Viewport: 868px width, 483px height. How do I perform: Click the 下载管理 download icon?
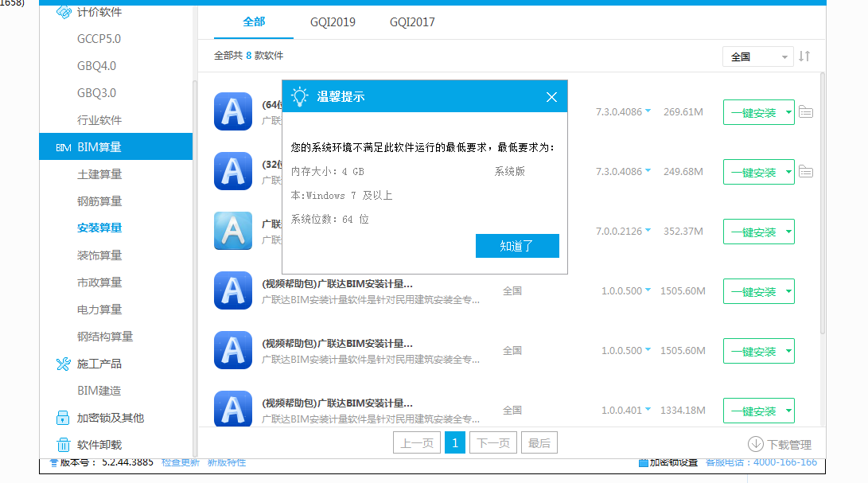coord(756,444)
